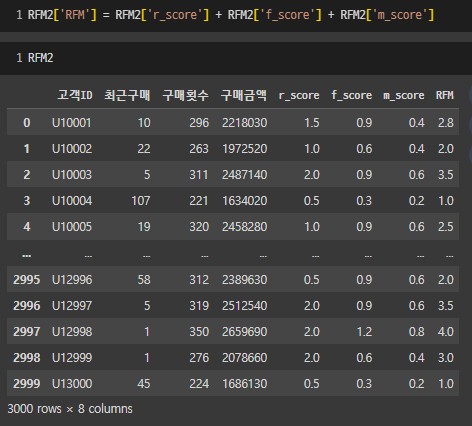Screen dimensions: 472x426
Task: Click purchase count 350
Action: [x=199, y=332]
